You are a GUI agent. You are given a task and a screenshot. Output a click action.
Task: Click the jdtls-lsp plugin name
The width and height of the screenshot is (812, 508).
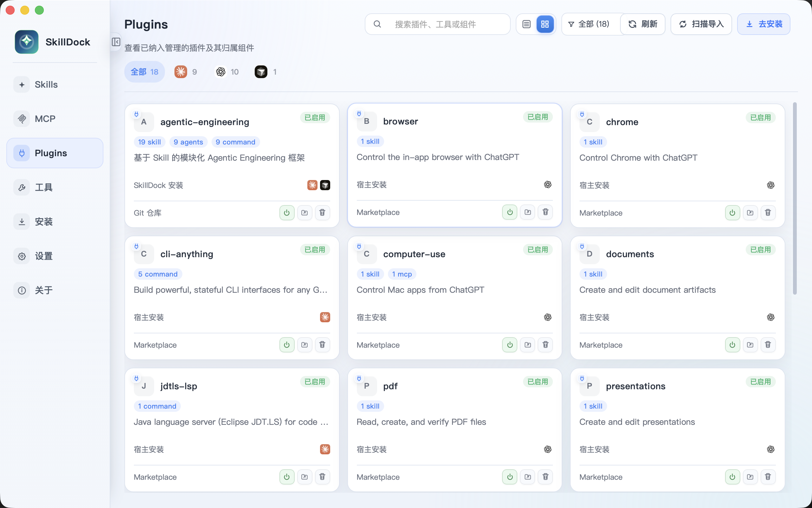(x=179, y=386)
